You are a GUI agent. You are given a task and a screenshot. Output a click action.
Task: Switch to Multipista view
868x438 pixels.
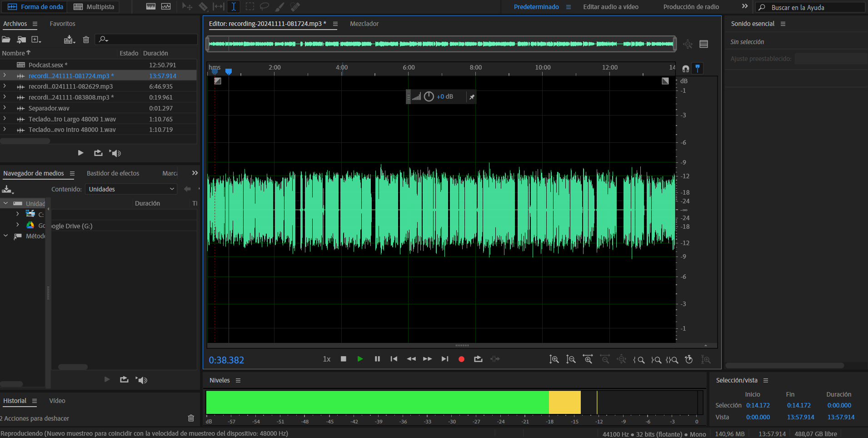[x=94, y=7]
